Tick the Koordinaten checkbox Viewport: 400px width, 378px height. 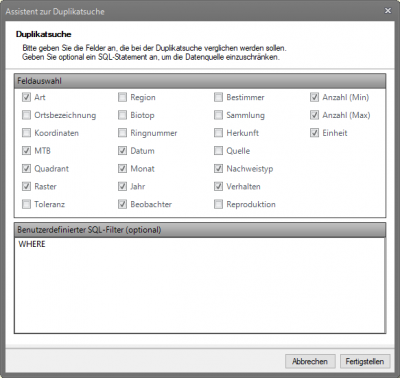pyautogui.click(x=26, y=133)
